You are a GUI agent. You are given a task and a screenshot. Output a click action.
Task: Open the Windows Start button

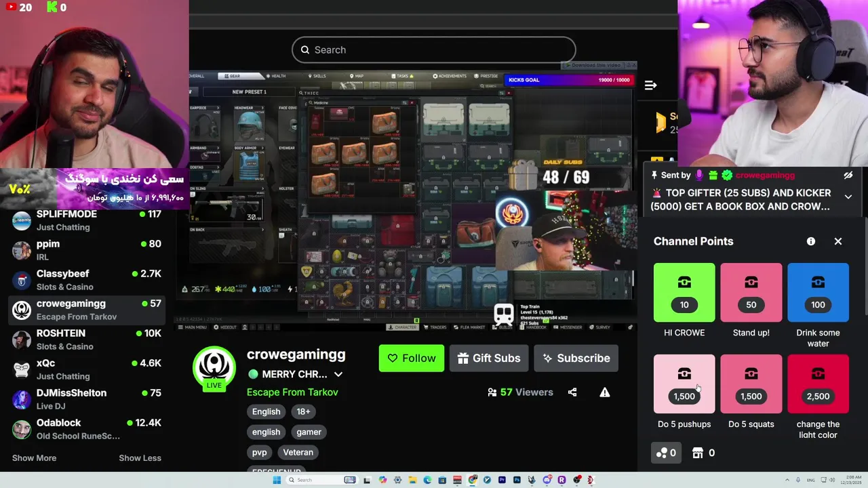(x=277, y=480)
